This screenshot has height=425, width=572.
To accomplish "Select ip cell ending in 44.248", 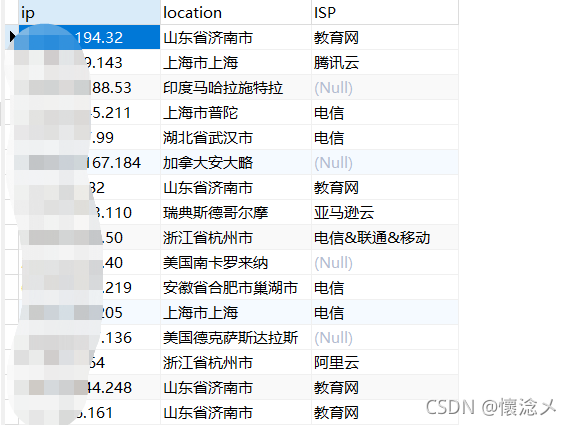I will coord(89,387).
